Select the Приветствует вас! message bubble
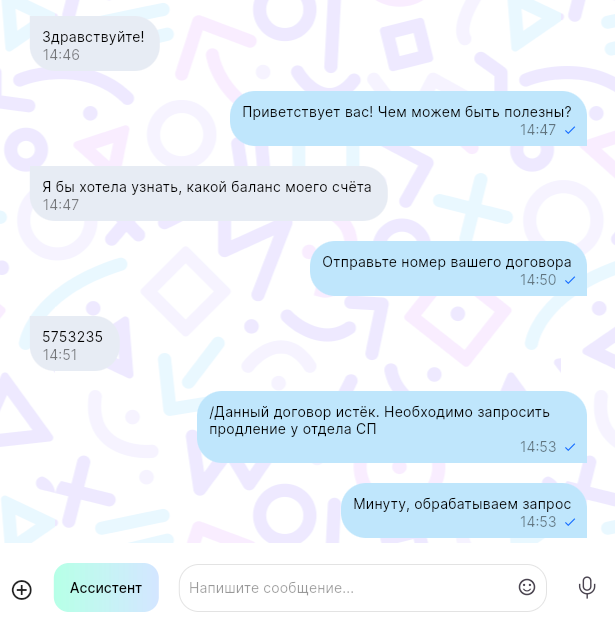Image resolution: width=615 pixels, height=620 pixels. point(408,119)
